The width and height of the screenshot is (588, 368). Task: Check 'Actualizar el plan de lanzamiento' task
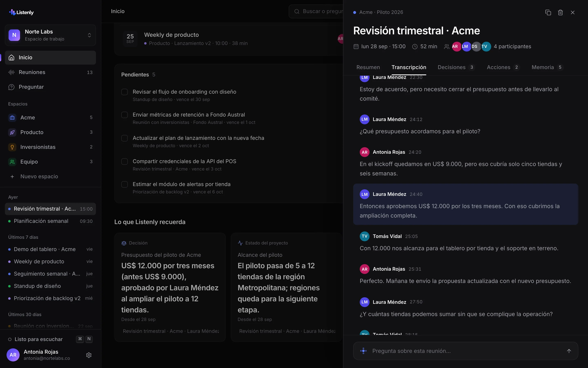pos(124,138)
